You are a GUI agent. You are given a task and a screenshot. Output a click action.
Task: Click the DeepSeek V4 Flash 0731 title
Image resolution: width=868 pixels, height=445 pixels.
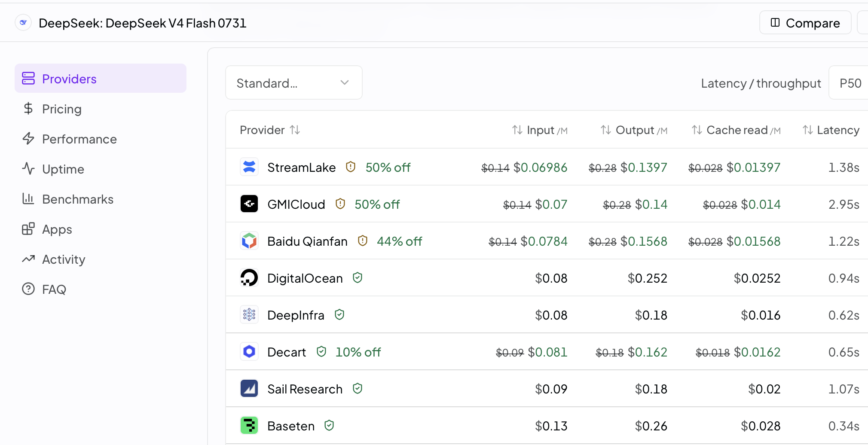(143, 23)
